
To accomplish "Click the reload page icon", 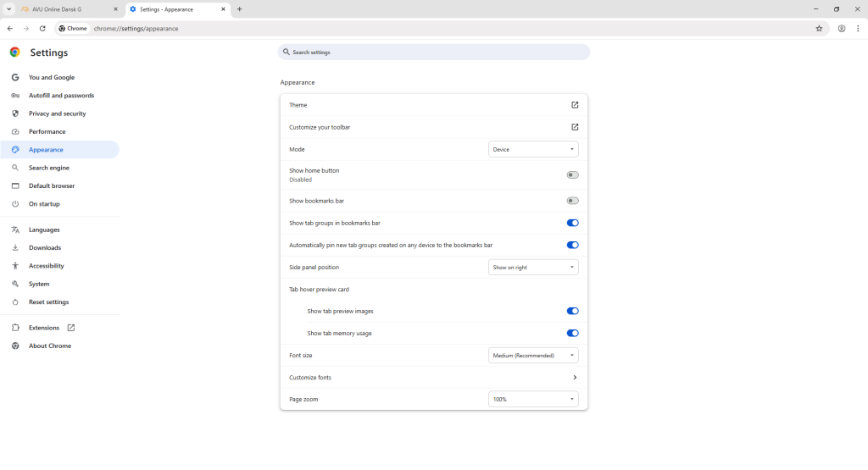I will 42,28.
